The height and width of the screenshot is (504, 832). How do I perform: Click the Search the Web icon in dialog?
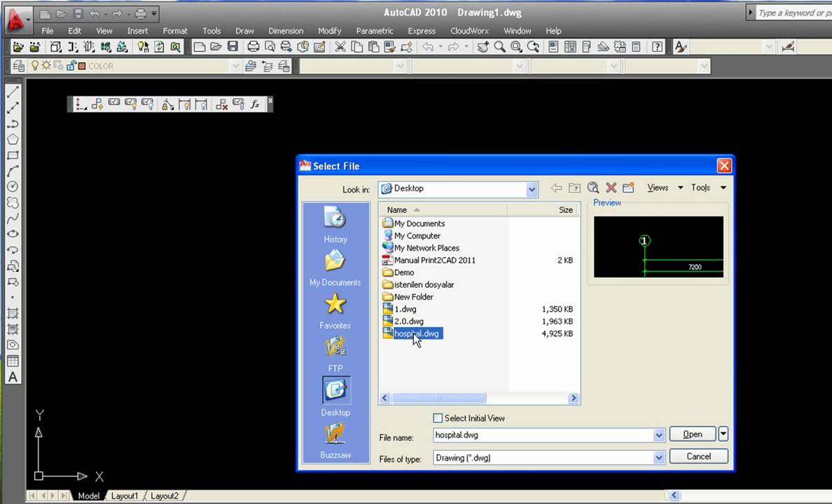592,188
